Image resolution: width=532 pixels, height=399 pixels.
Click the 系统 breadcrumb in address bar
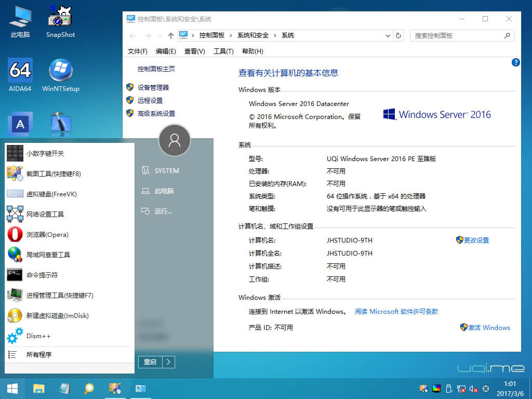click(x=288, y=35)
